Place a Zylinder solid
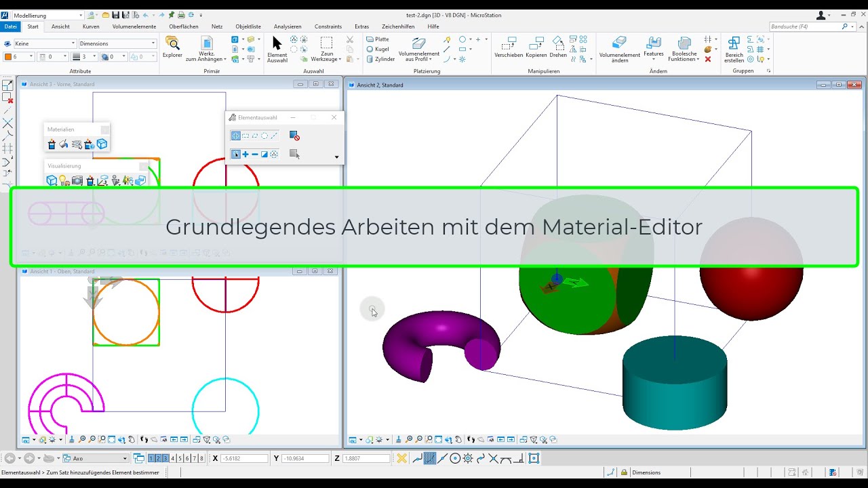Viewport: 868px width, 488px height. pyautogui.click(x=380, y=59)
